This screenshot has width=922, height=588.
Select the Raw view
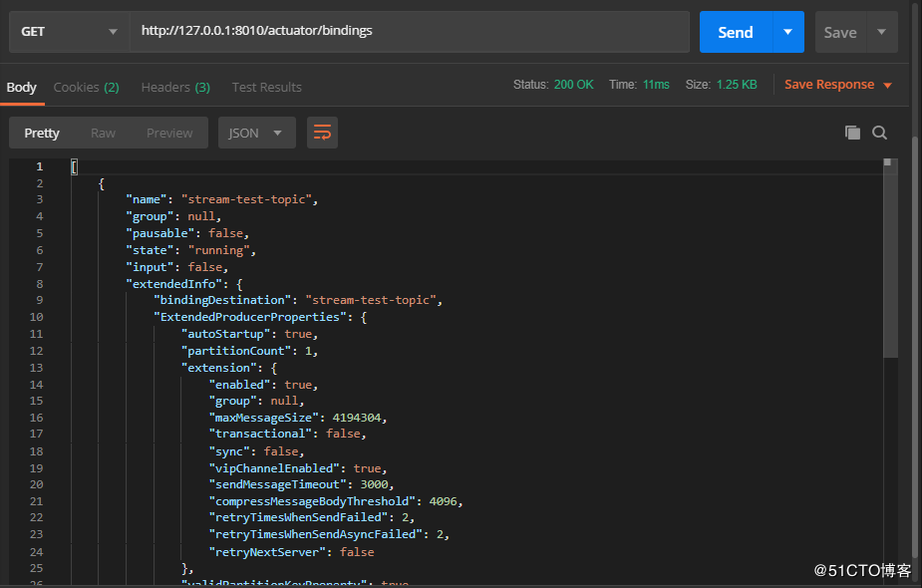(103, 133)
